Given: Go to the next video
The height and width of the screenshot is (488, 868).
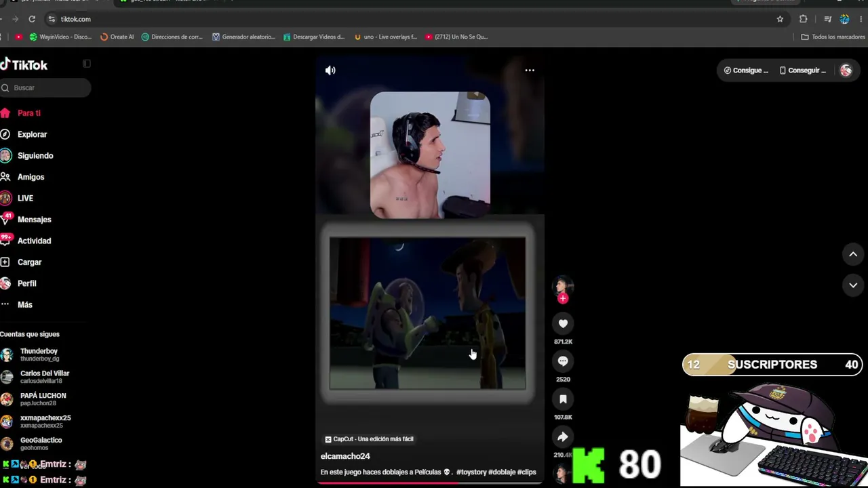Looking at the screenshot, I should [x=853, y=285].
